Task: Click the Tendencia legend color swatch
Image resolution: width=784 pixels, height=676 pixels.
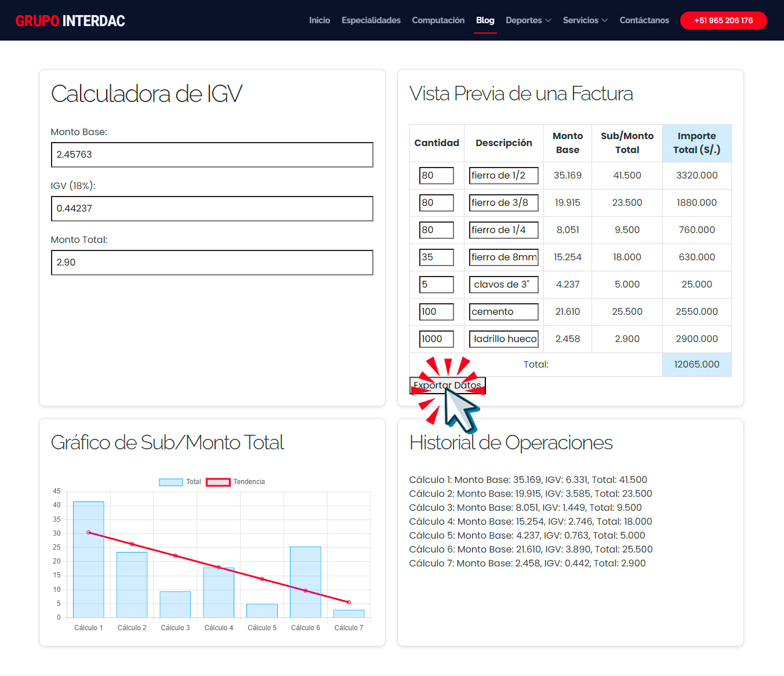Action: 218,482
